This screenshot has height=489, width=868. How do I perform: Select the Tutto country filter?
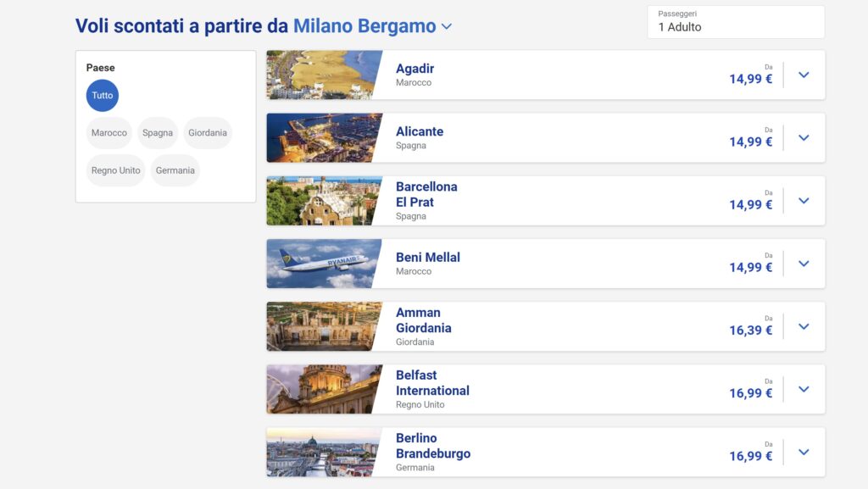103,96
